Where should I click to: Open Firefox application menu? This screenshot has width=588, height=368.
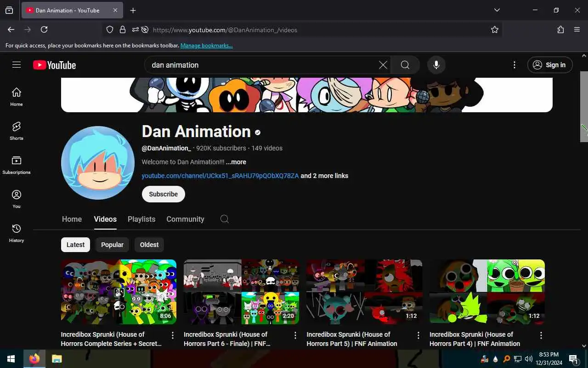[577, 29]
